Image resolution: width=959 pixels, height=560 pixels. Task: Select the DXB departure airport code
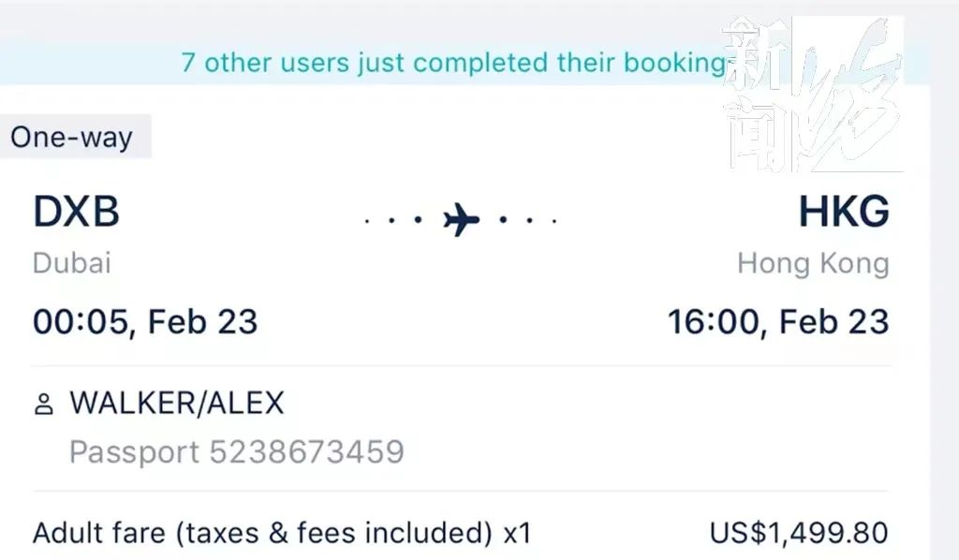pos(76,213)
